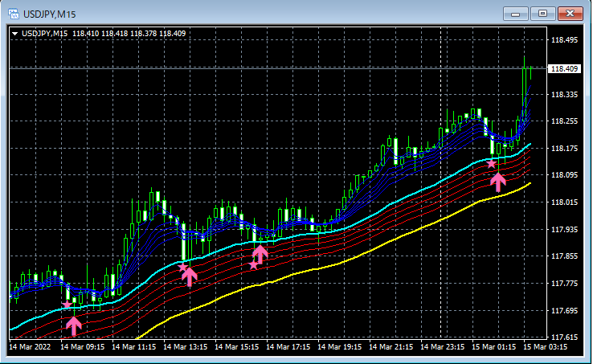The image size is (593, 364).
Task: Click the 118.175 price scale label
Action: [x=564, y=149]
